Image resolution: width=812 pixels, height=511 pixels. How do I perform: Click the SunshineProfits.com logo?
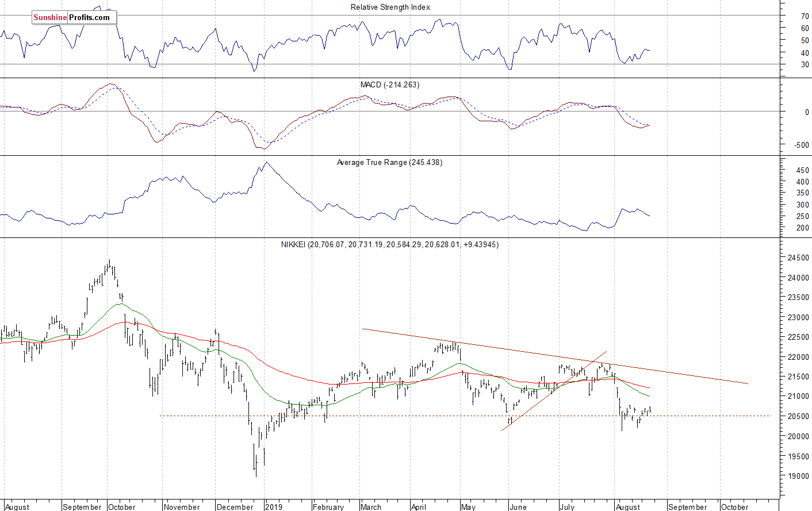coord(74,17)
